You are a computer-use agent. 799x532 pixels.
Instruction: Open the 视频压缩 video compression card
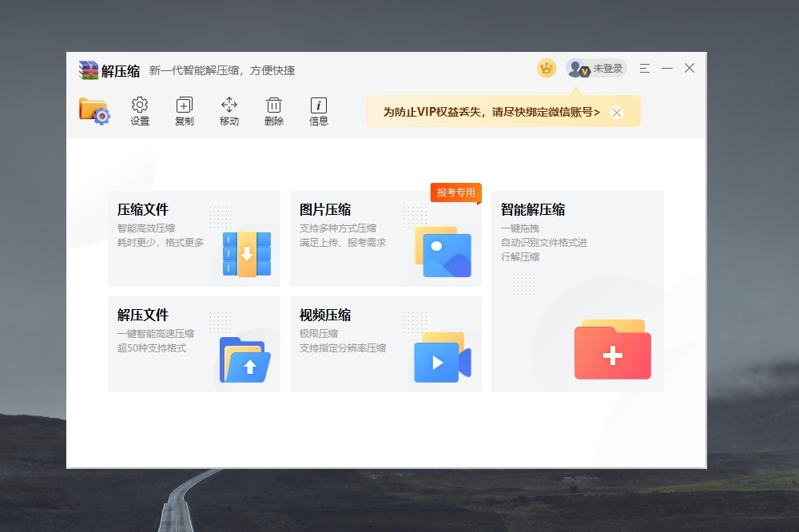(385, 344)
